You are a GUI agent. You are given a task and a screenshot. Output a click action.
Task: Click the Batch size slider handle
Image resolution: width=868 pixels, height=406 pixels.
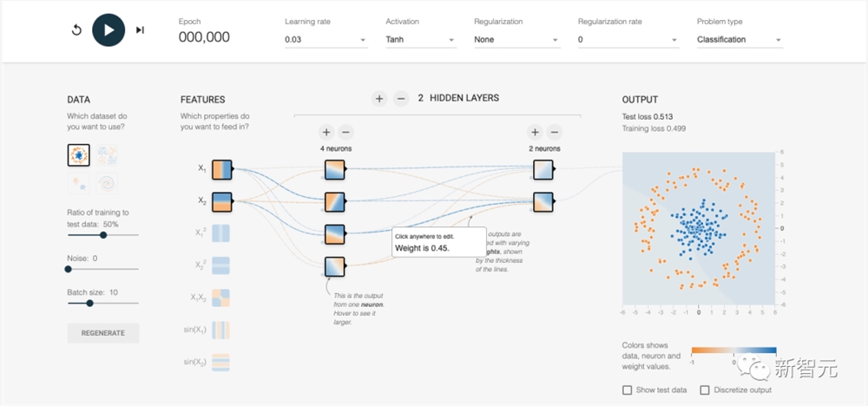pos(89,303)
